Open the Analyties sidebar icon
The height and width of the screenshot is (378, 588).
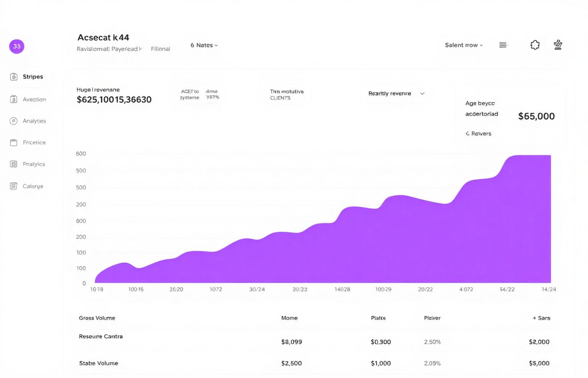[x=13, y=121]
